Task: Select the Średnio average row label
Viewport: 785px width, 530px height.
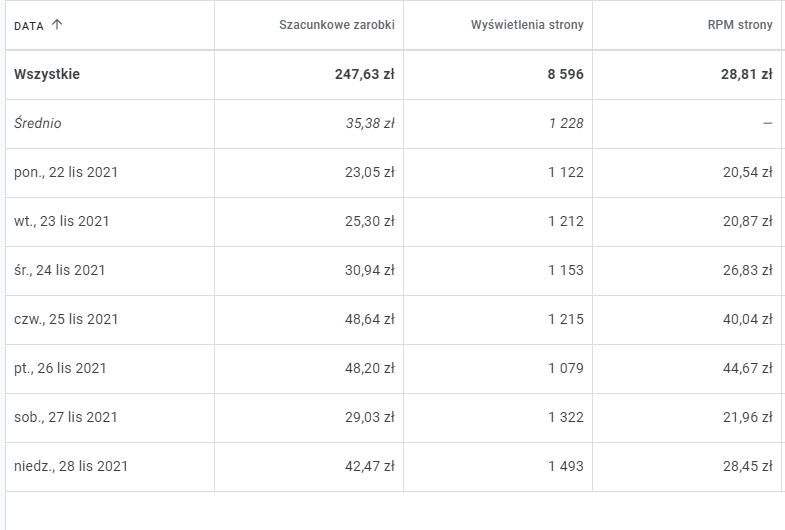Action: point(38,123)
